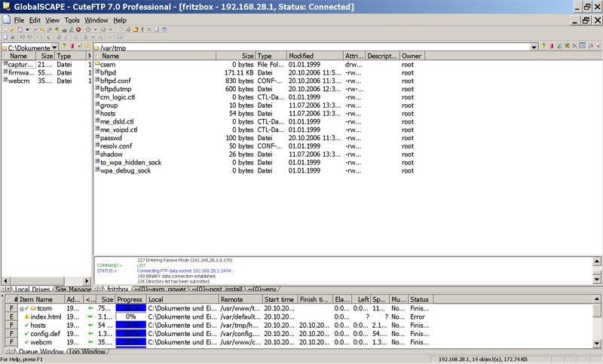
Task: Click local pane horizontal scrollbar right arrow
Action: [87, 280]
